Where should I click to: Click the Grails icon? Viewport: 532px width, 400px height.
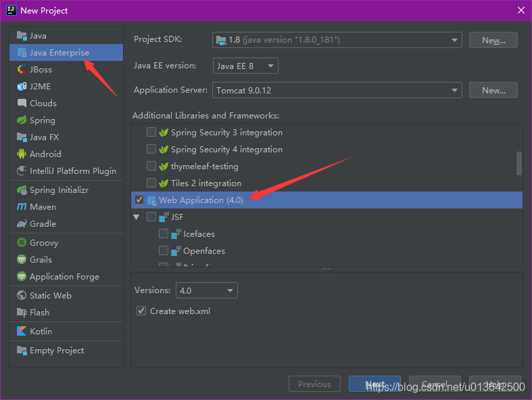click(x=22, y=260)
